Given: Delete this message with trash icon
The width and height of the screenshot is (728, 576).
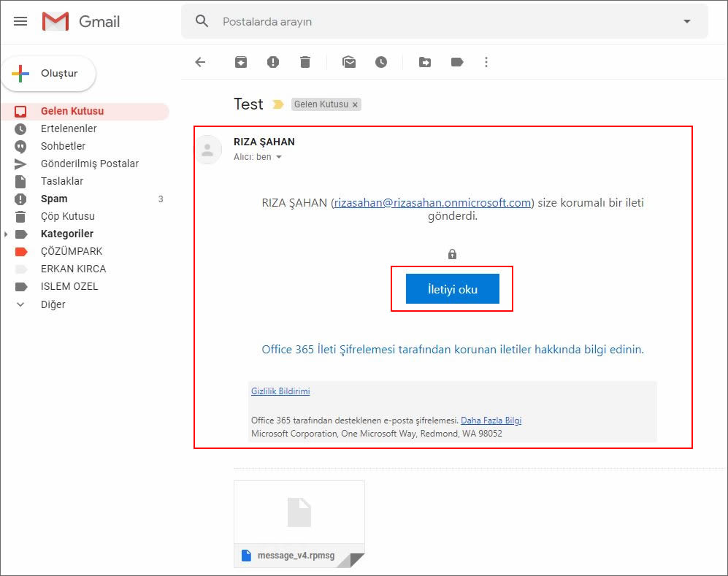Looking at the screenshot, I should pos(305,62).
